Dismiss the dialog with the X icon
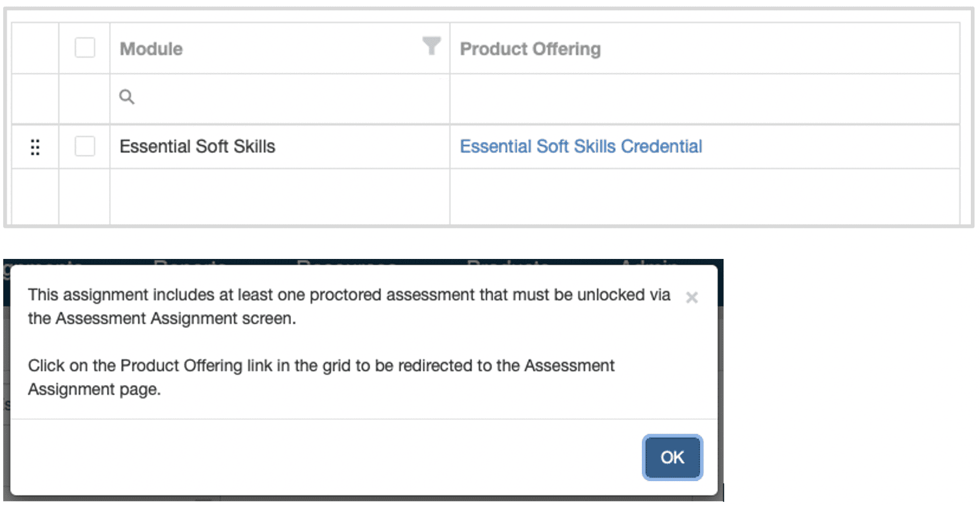The height and width of the screenshot is (505, 980). point(692,297)
